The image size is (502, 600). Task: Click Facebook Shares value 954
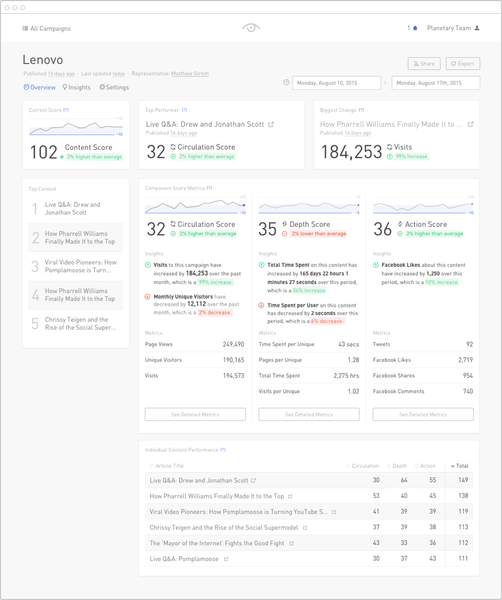click(468, 375)
